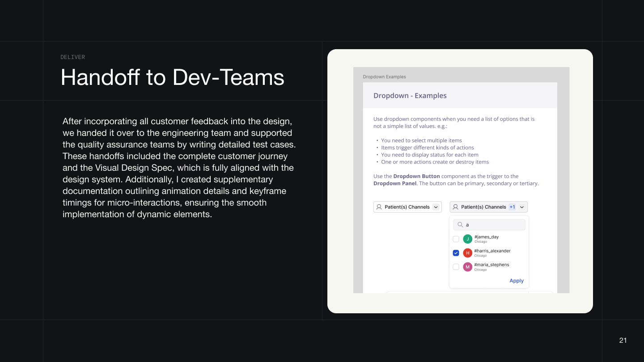The image size is (644, 362).
Task: Check the #james_day checkbox
Action: click(x=456, y=239)
